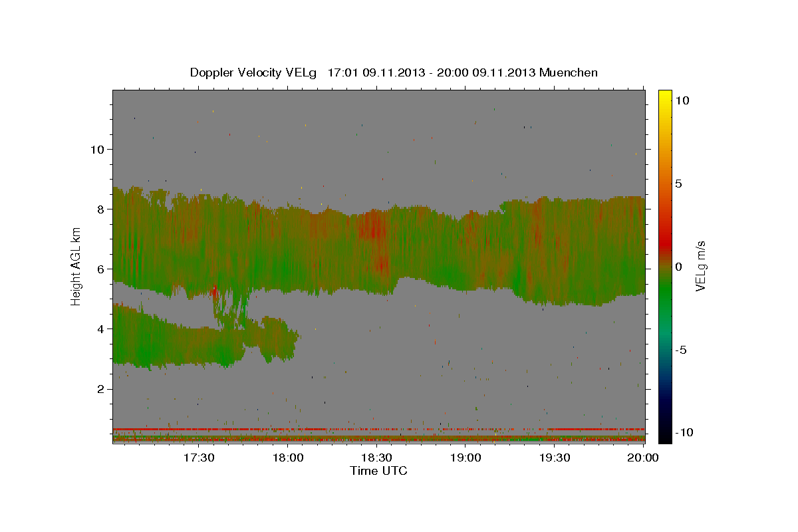798x532 pixels.
Task: Click the colorbar value -10 label
Action: pos(683,433)
